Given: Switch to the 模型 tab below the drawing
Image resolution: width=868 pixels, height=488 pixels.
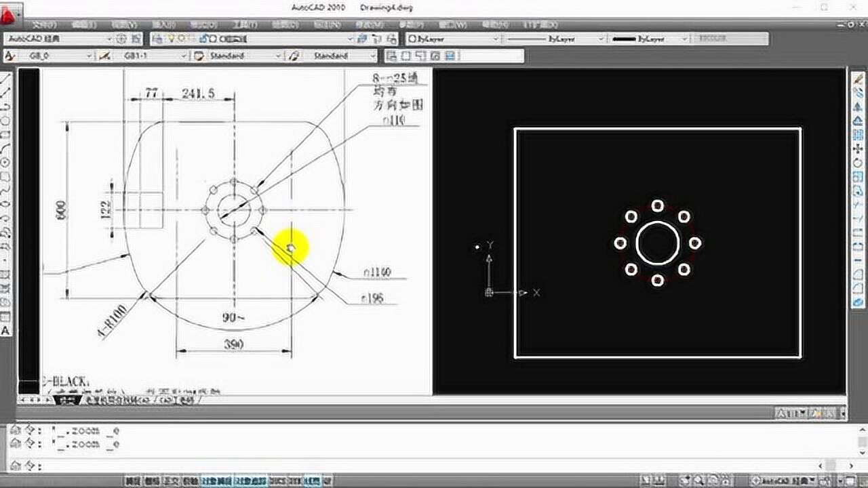Looking at the screenshot, I should [68, 400].
